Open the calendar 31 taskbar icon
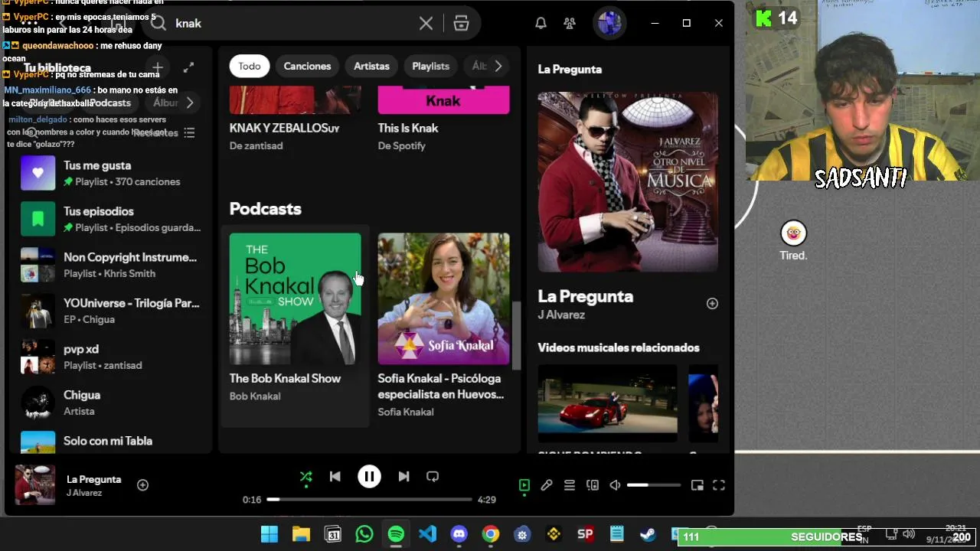Image resolution: width=980 pixels, height=551 pixels. click(x=333, y=534)
